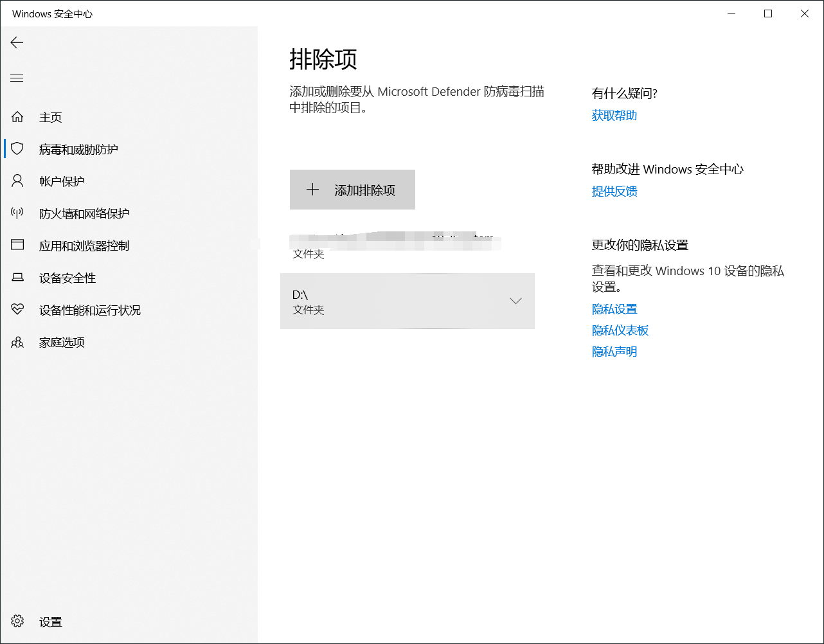Image resolution: width=824 pixels, height=644 pixels.
Task: Click the heart icon for 设备性能和运行状况
Action: pyautogui.click(x=17, y=310)
